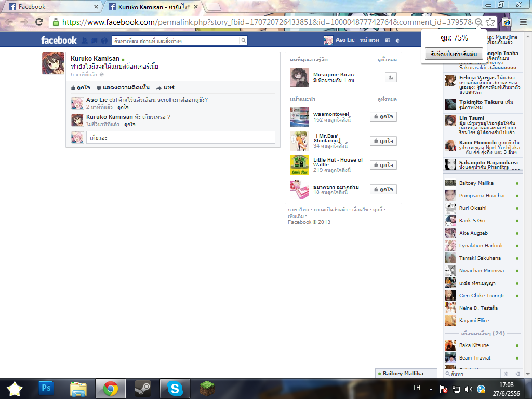Viewport: 532px width, 399px height.
Task: Open the privacy shortcuts icon in top bar
Action: pos(388,40)
